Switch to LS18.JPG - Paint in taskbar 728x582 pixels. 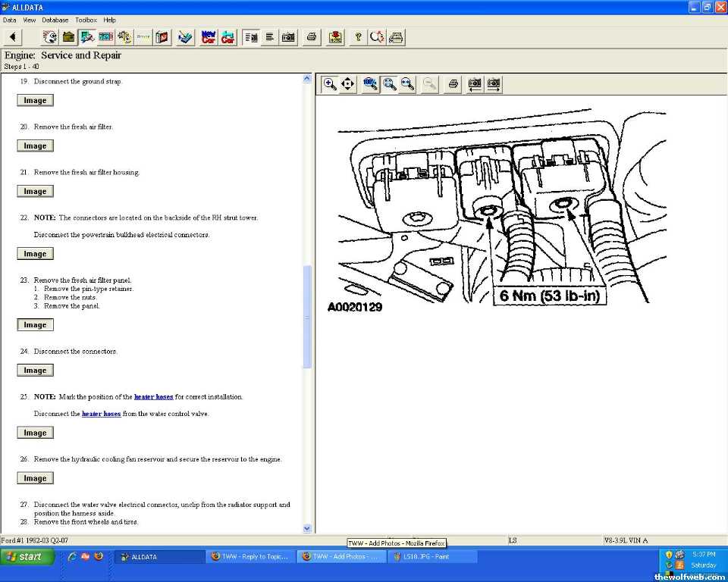[x=432, y=557]
